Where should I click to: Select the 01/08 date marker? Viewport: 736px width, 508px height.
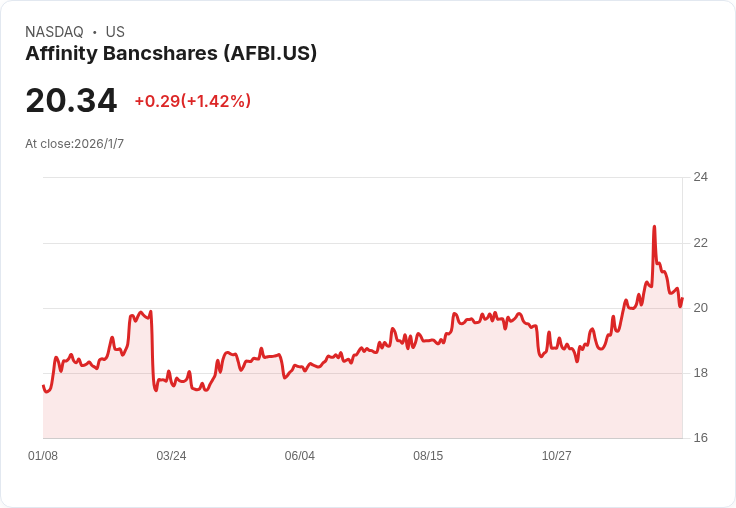coord(43,456)
